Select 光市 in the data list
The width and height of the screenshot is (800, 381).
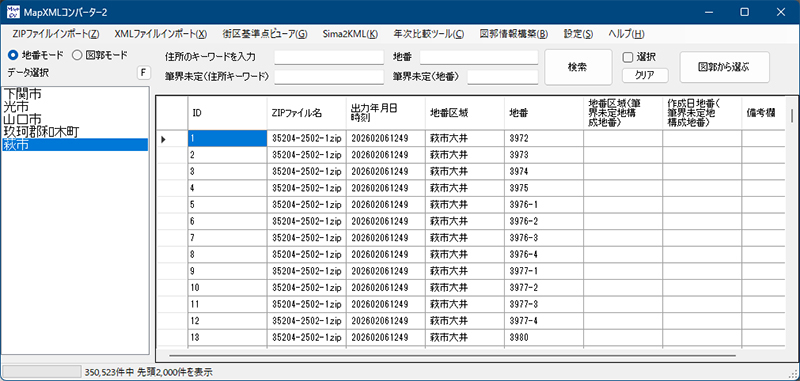[x=75, y=107]
